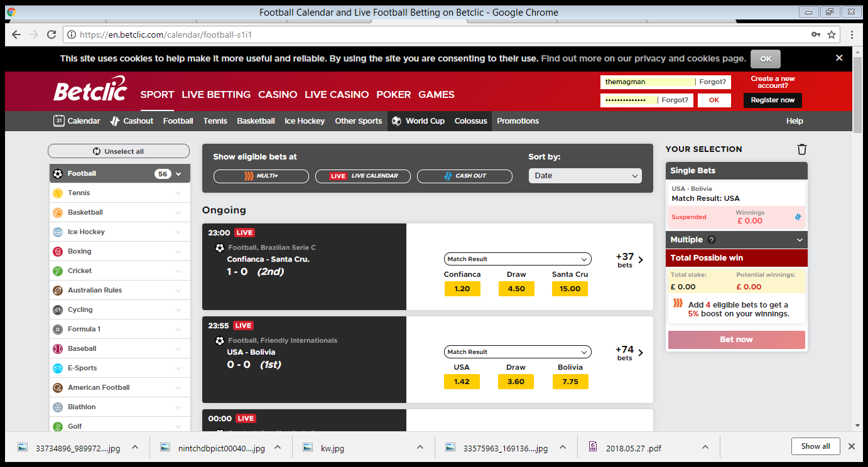
Task: Click Show all downloads button
Action: coord(815,446)
